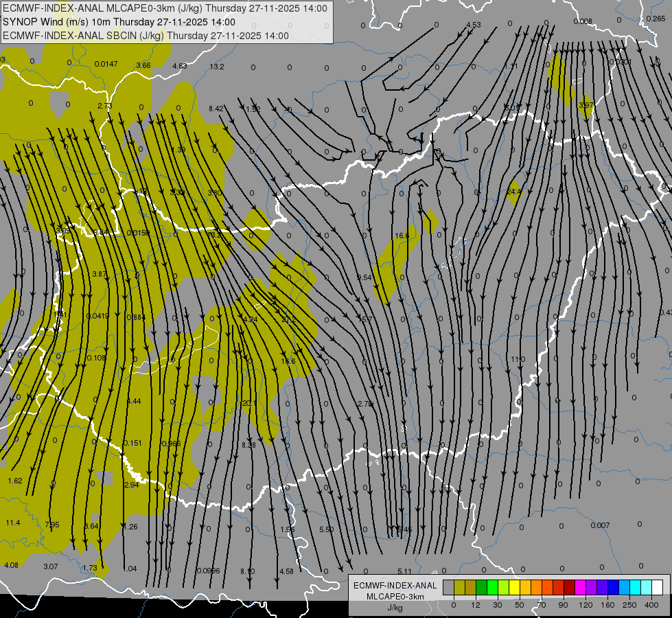Click the gray swatch in the MLCAPE legend
Image resolution: width=672 pixels, height=618 pixels.
coord(448,587)
